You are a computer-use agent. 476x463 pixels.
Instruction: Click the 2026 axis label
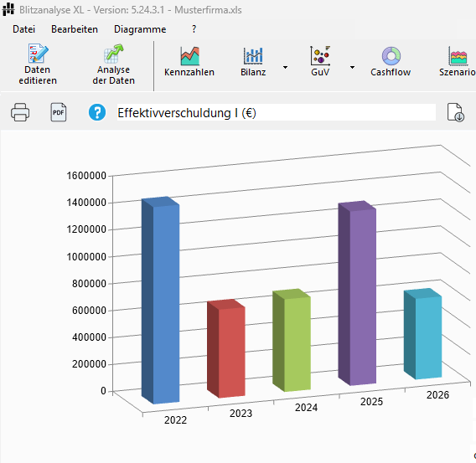(437, 395)
